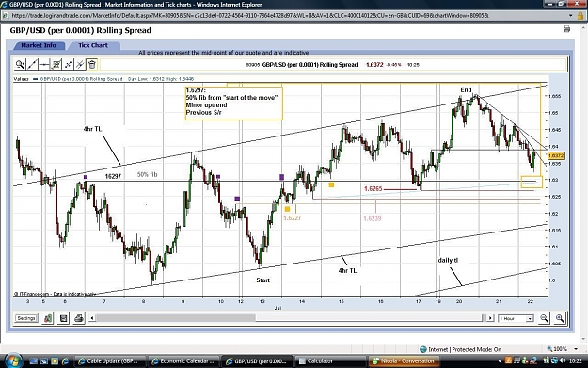Select the trend line drawing tool

click(32, 65)
